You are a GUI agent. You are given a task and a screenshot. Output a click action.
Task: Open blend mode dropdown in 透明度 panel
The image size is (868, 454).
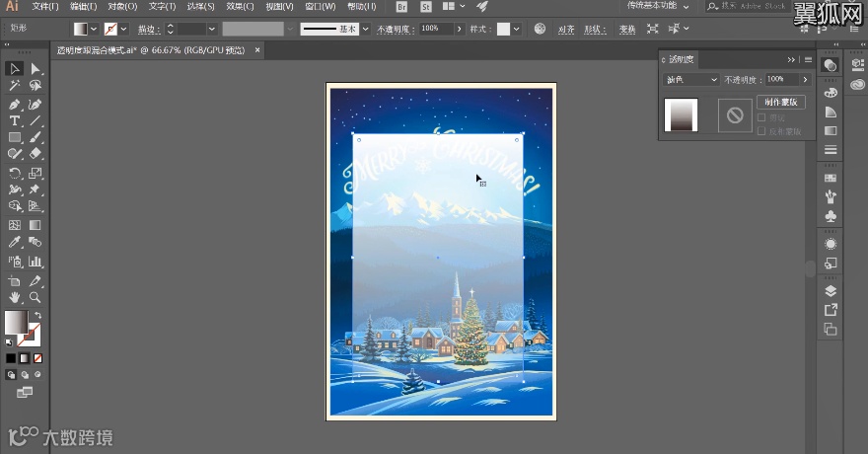click(x=690, y=80)
